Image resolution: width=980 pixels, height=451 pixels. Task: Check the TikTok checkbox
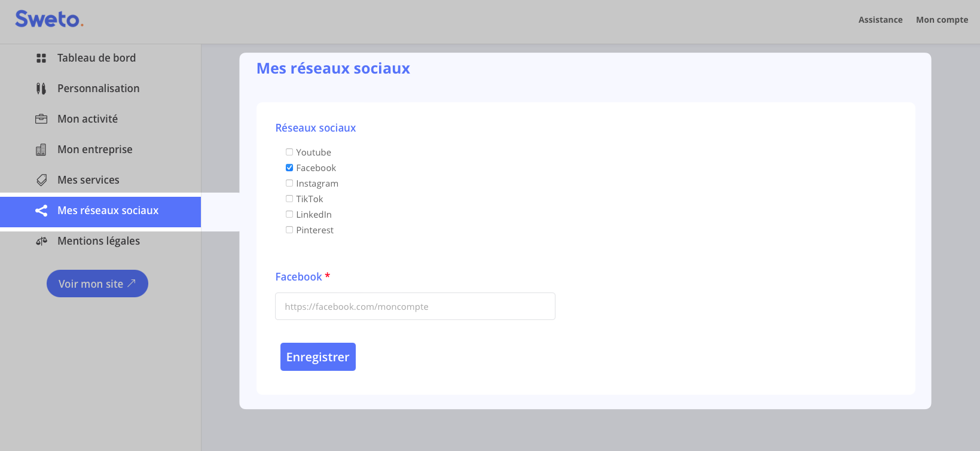(289, 199)
